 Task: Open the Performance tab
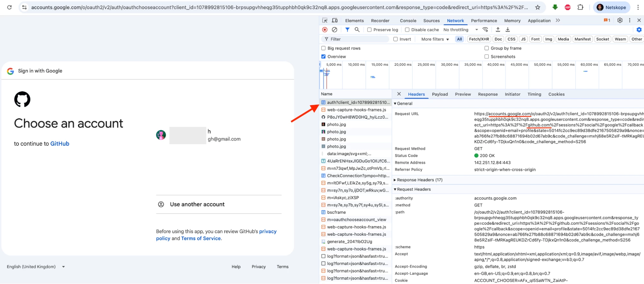tap(484, 21)
